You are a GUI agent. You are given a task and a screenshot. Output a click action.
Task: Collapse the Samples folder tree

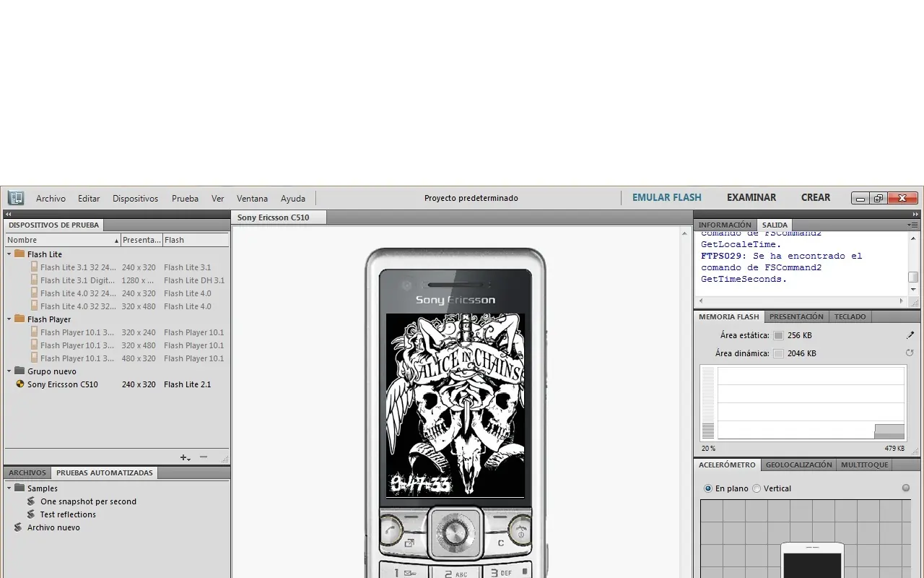click(9, 488)
